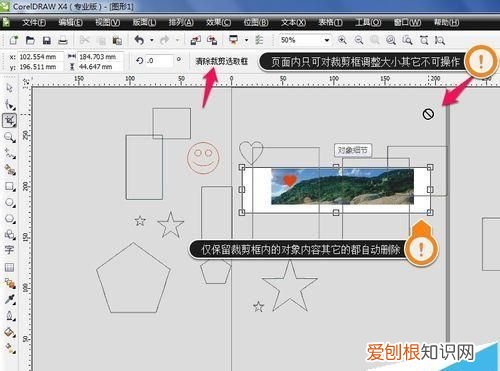This screenshot has width=500, height=371.
Task: Open the redo history dropdown arrow
Action: tap(177, 40)
